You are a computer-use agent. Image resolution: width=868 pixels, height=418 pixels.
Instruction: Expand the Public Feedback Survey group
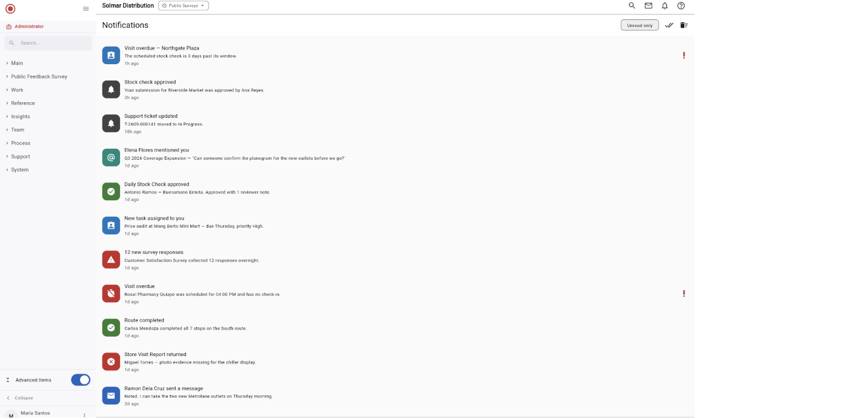pos(48,76)
